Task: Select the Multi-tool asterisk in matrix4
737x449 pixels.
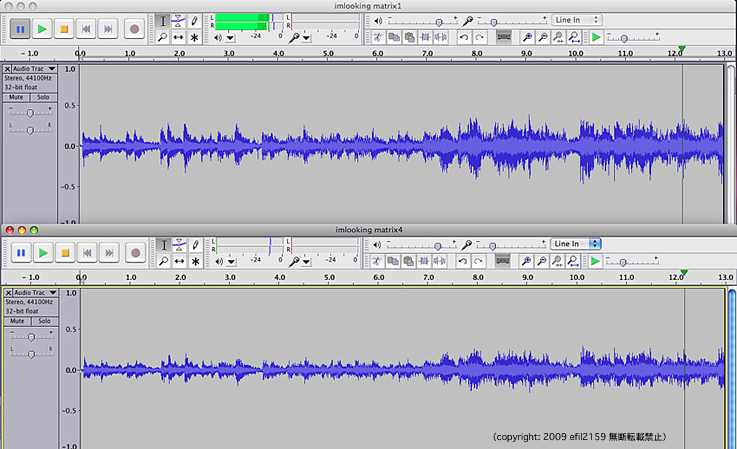Action: 196,261
